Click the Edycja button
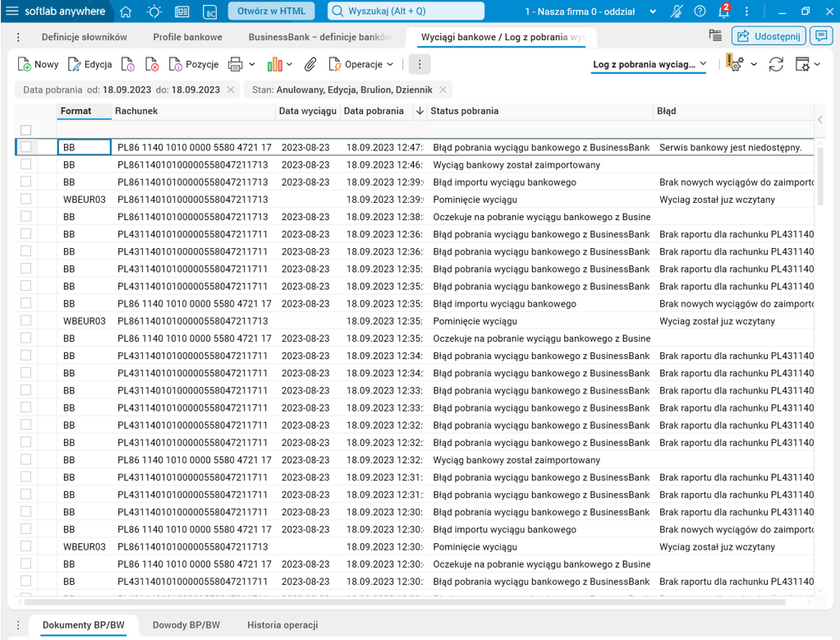The width and height of the screenshot is (840, 640). point(90,64)
